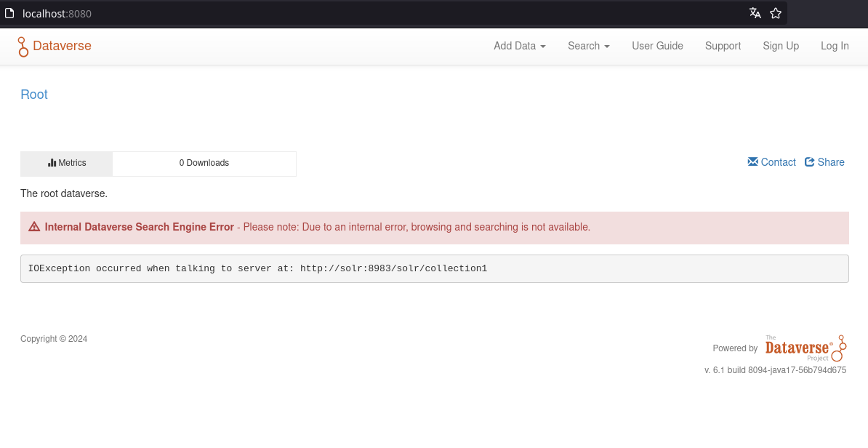Click the Log In link

pos(835,46)
